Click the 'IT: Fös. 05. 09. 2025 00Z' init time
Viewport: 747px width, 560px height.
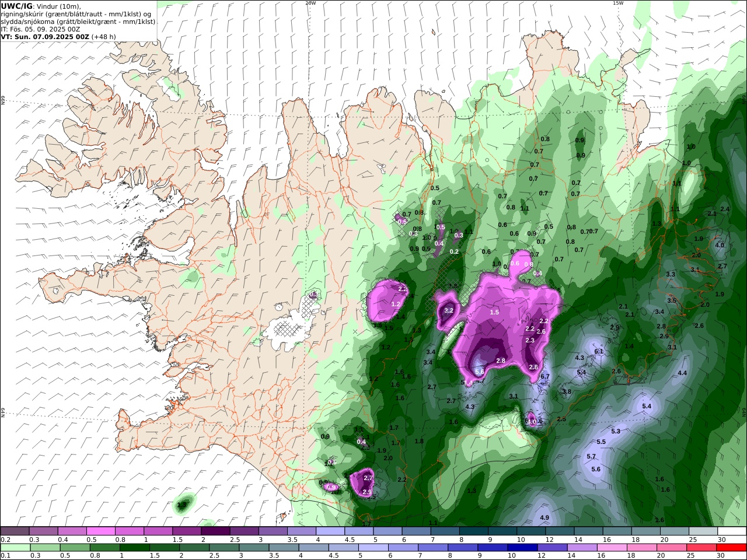pyautogui.click(x=40, y=29)
